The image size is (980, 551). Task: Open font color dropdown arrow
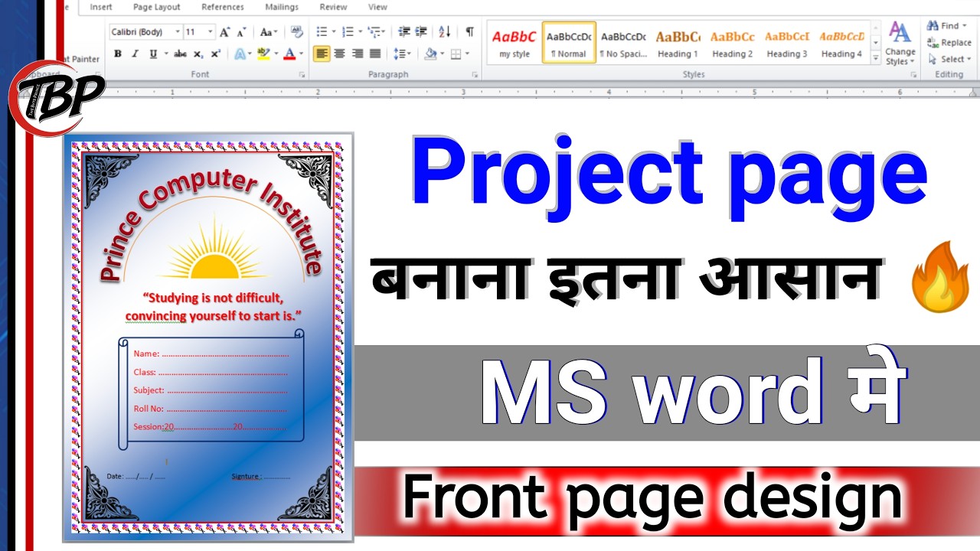tap(300, 54)
